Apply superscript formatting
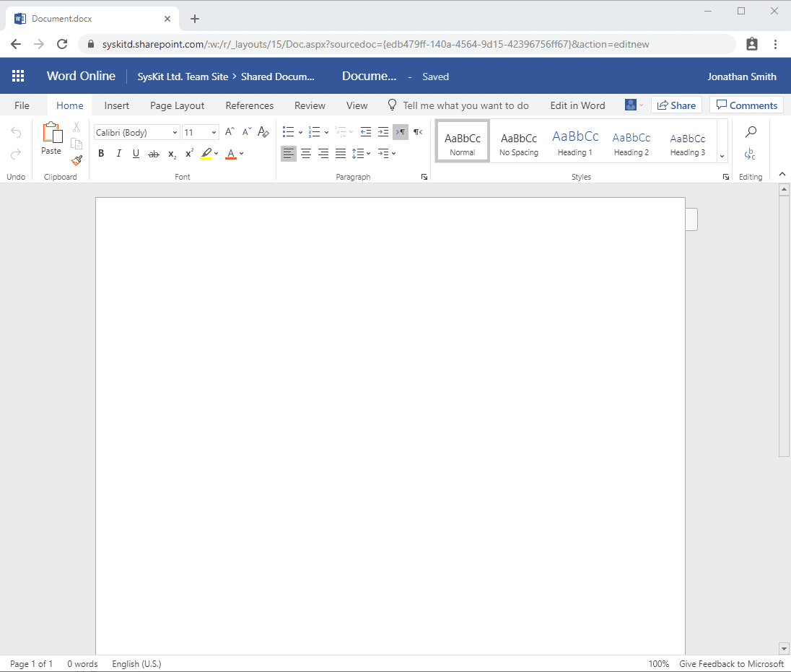Screen dimensions: 791x672 (189, 153)
